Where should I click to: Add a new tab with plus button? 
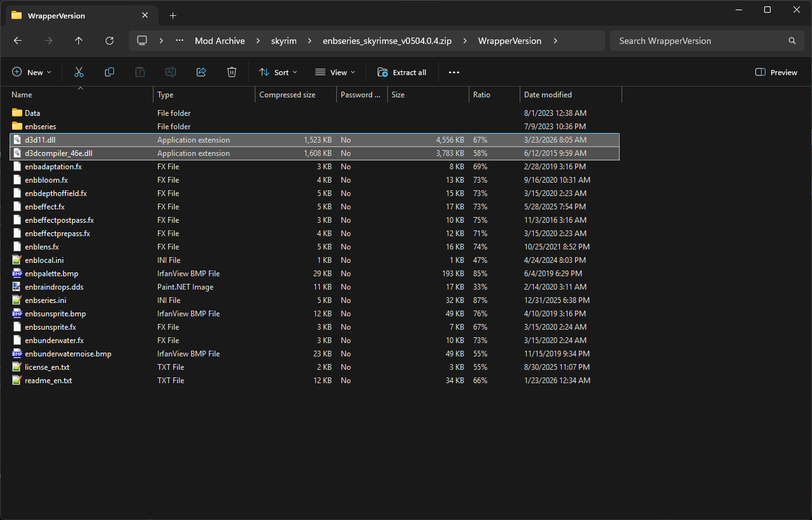click(x=173, y=15)
